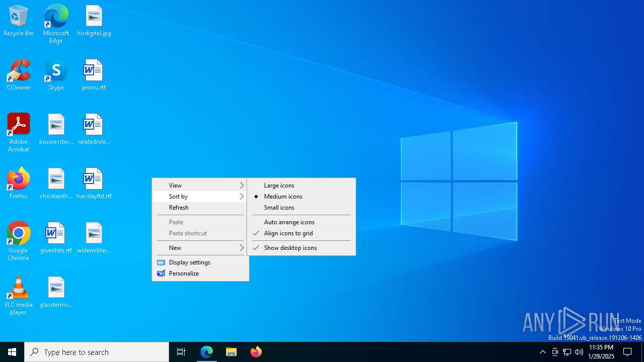Toggle Show desktop icons
The image size is (644, 362).
(301, 248)
